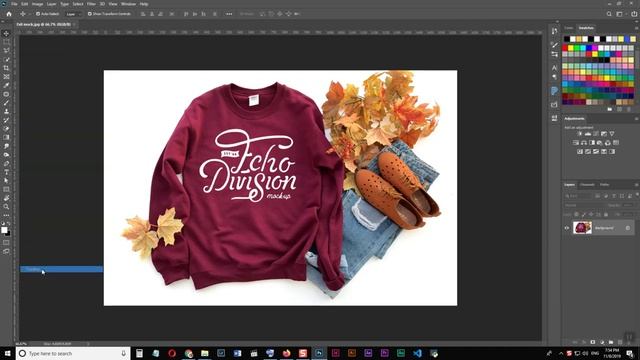Image resolution: width=640 pixels, height=360 pixels.
Task: Open the Filter menu
Action: point(91,4)
